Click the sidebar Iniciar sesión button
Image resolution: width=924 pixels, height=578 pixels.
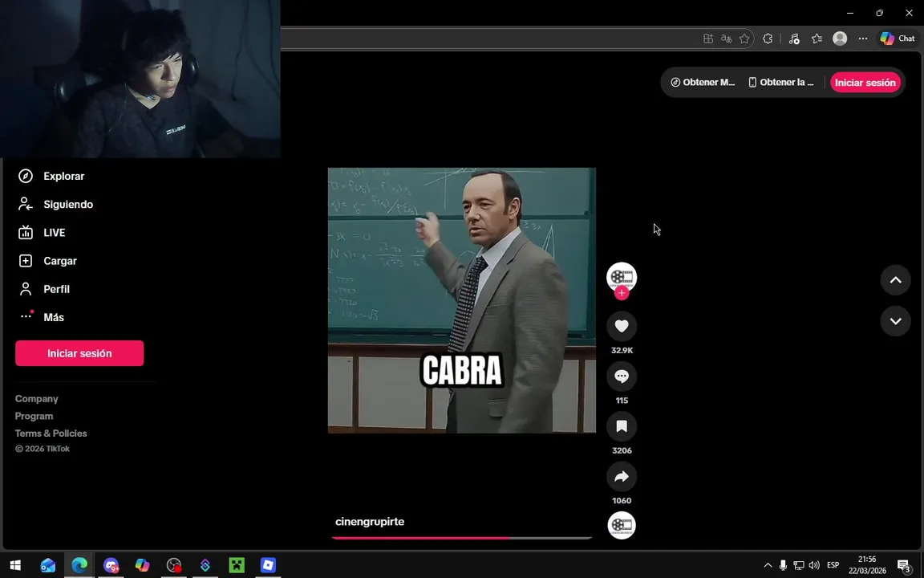(79, 353)
